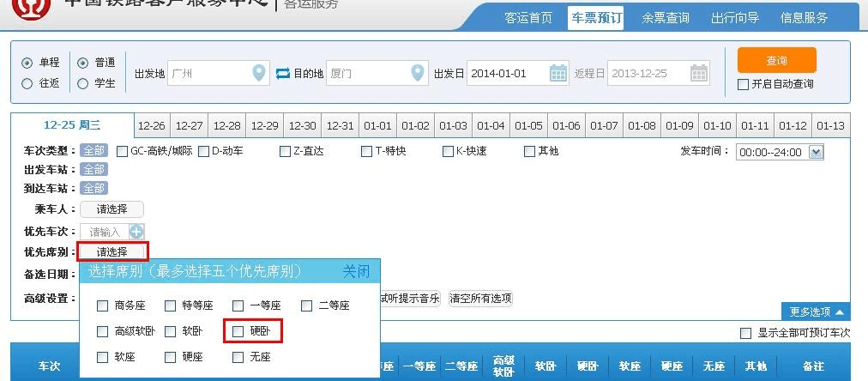Enable 开启自动查询 auto query checkbox

744,85
